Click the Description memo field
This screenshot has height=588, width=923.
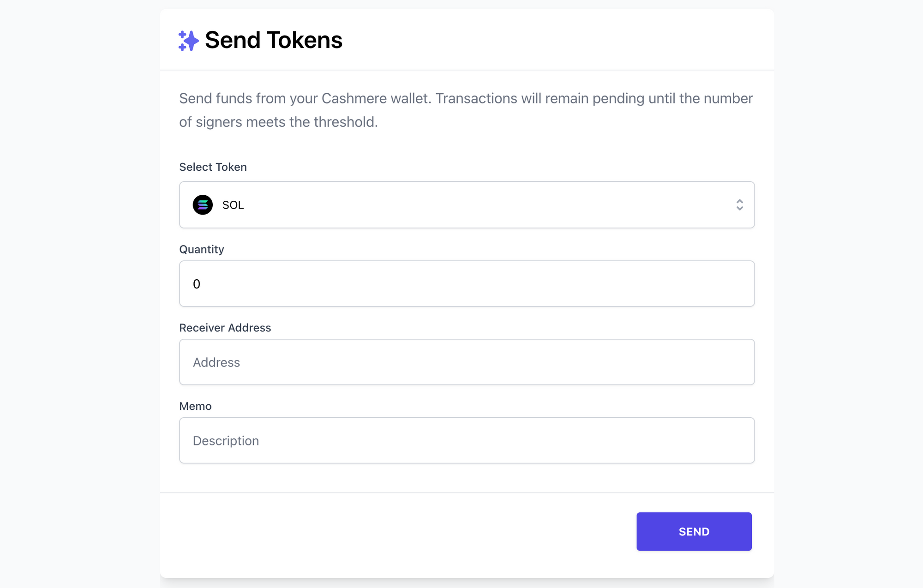coord(467,440)
